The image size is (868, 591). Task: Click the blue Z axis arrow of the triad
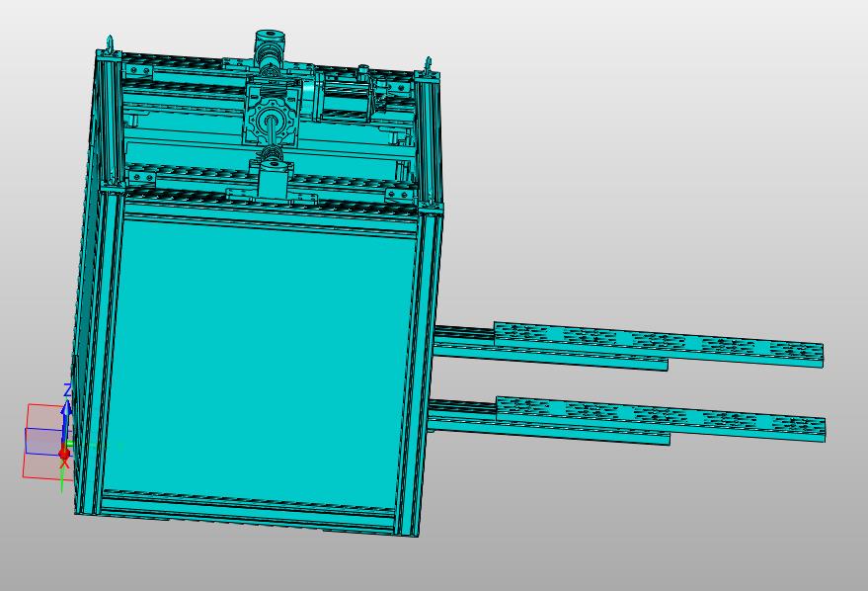pos(66,422)
